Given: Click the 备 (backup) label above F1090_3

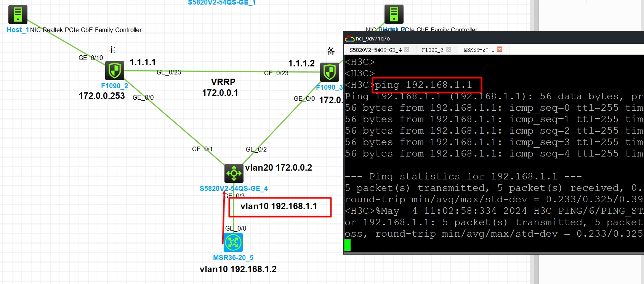Looking at the screenshot, I should (331, 51).
